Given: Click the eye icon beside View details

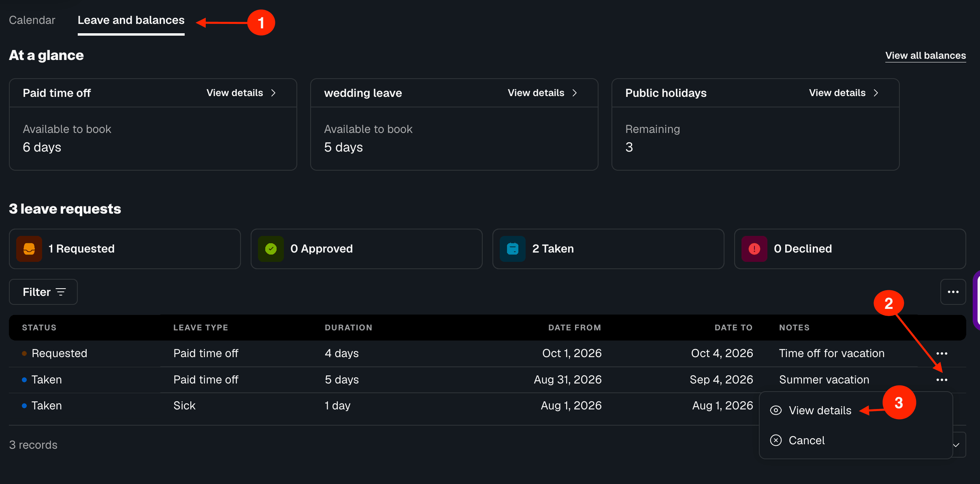Looking at the screenshot, I should [x=776, y=410].
